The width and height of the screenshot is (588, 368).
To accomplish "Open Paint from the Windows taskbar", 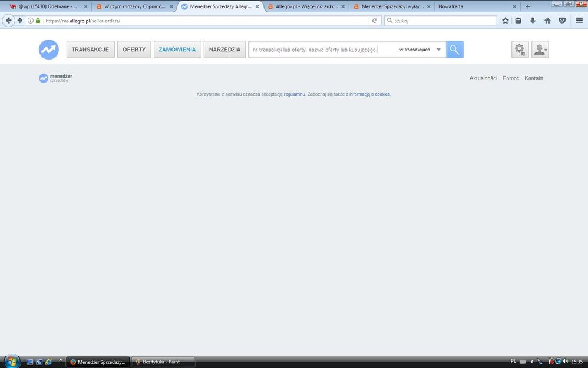I will [x=161, y=362].
